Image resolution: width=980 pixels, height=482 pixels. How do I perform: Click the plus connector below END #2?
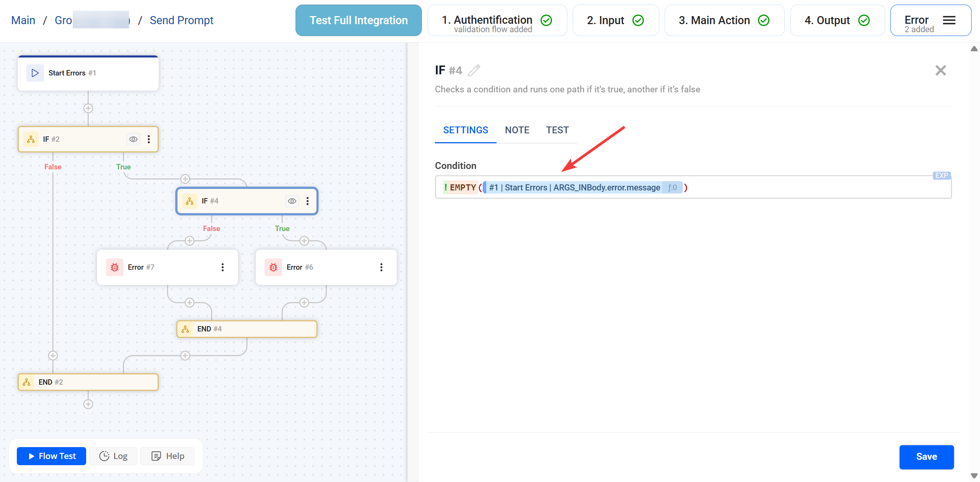[88, 404]
